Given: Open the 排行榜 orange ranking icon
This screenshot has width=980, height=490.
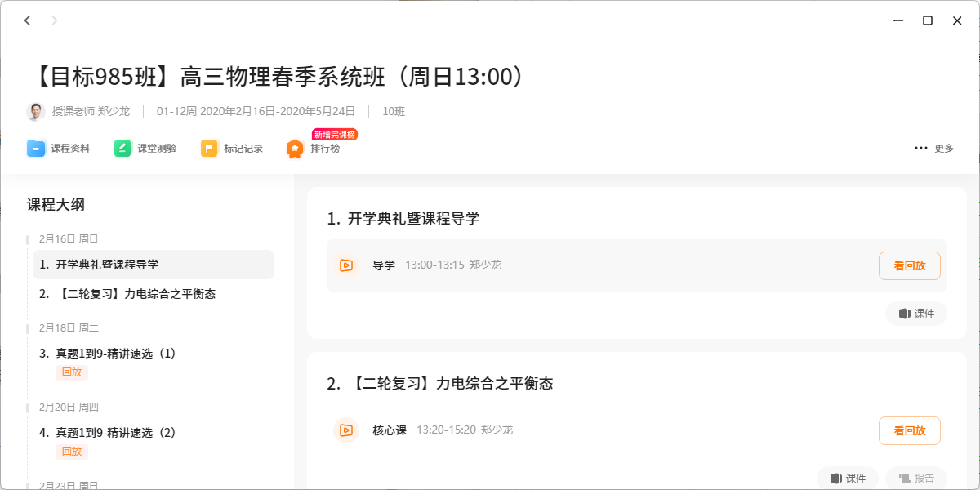Looking at the screenshot, I should click(295, 149).
